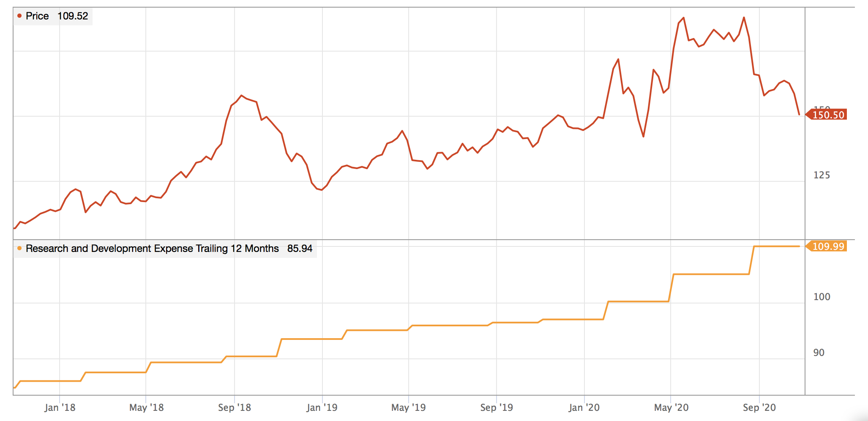Click the 100 label on R&D axis
868x421 pixels.
[822, 297]
